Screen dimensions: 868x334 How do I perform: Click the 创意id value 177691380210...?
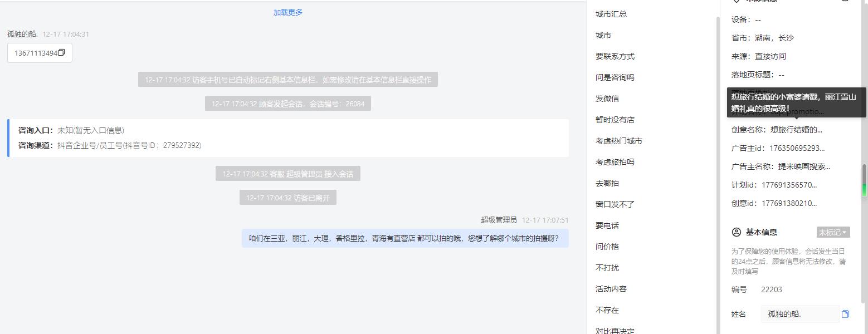click(x=789, y=203)
